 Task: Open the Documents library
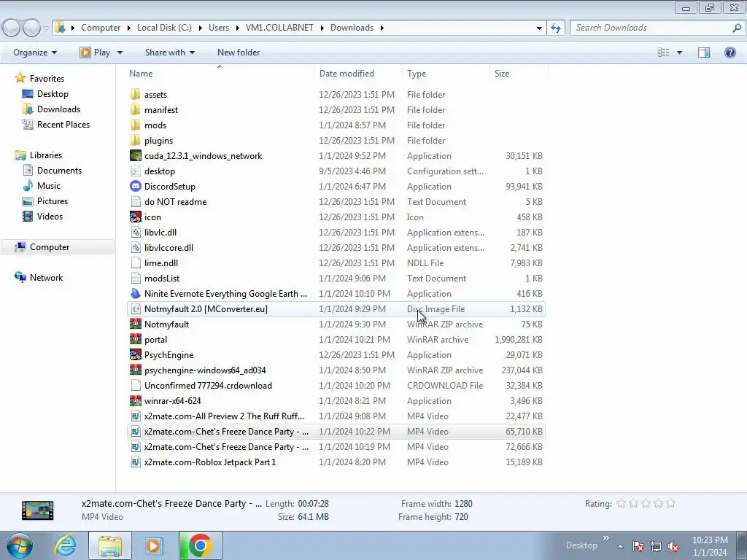(x=60, y=171)
